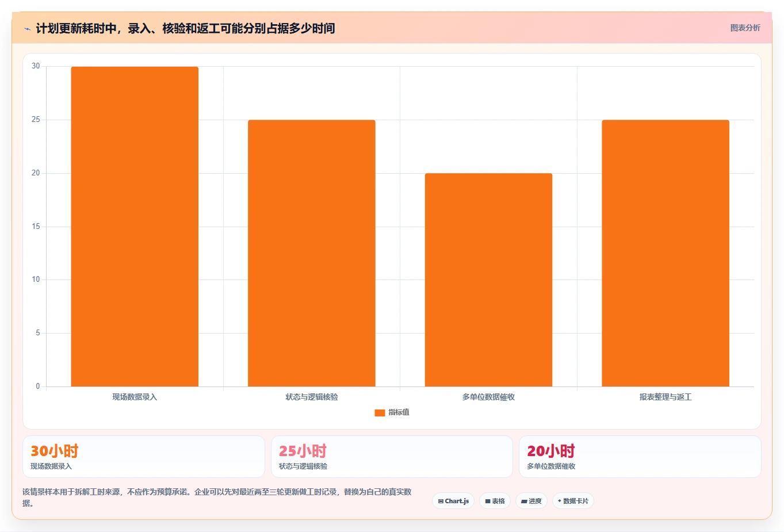784x532 pixels.
Task: Click the 现场数据录入 orange bar
Action: (135, 227)
